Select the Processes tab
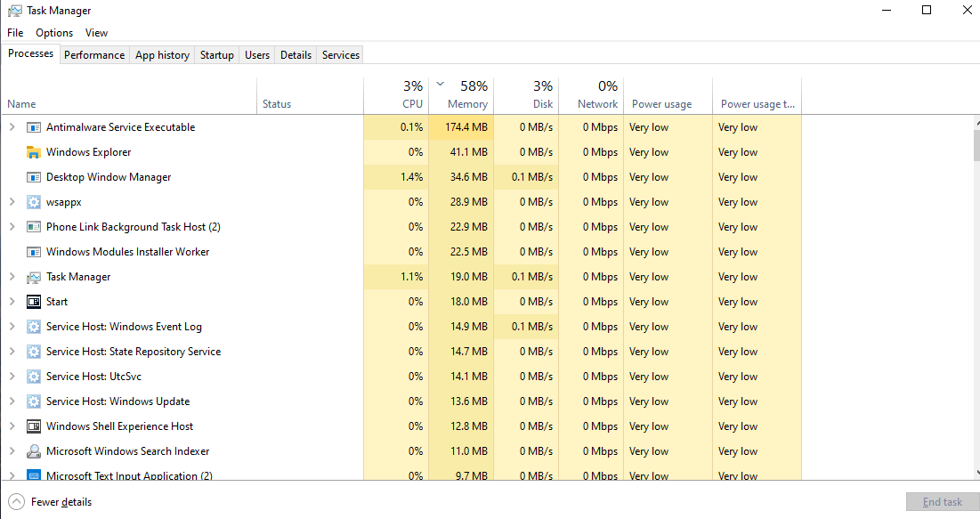This screenshot has width=980, height=519. click(x=30, y=53)
